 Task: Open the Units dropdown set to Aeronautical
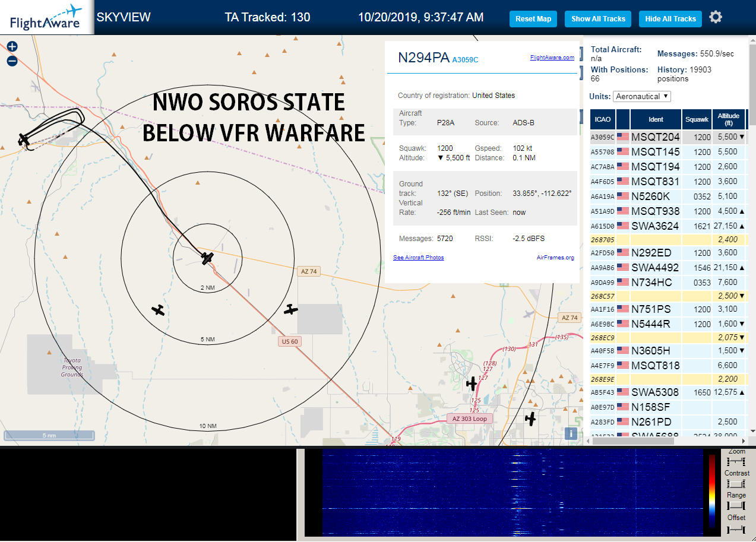click(x=642, y=96)
